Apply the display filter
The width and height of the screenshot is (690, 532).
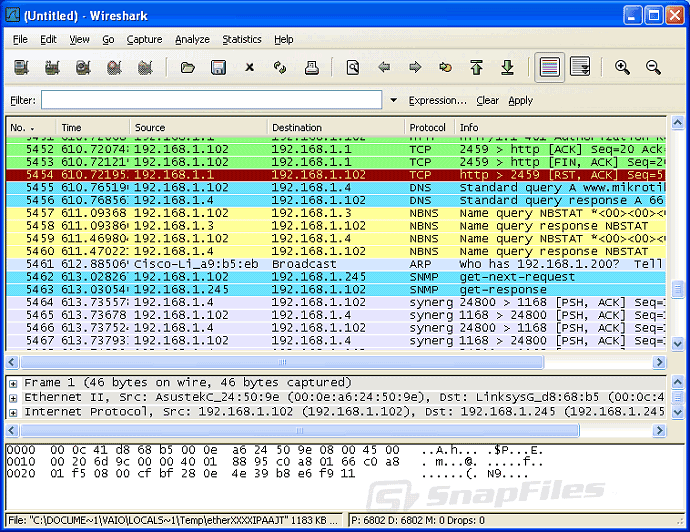(x=521, y=100)
